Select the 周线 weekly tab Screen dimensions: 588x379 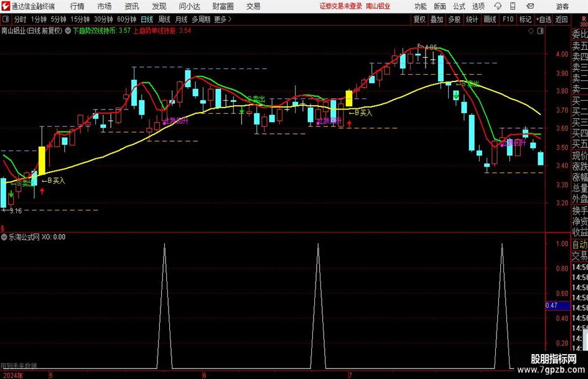(164, 19)
